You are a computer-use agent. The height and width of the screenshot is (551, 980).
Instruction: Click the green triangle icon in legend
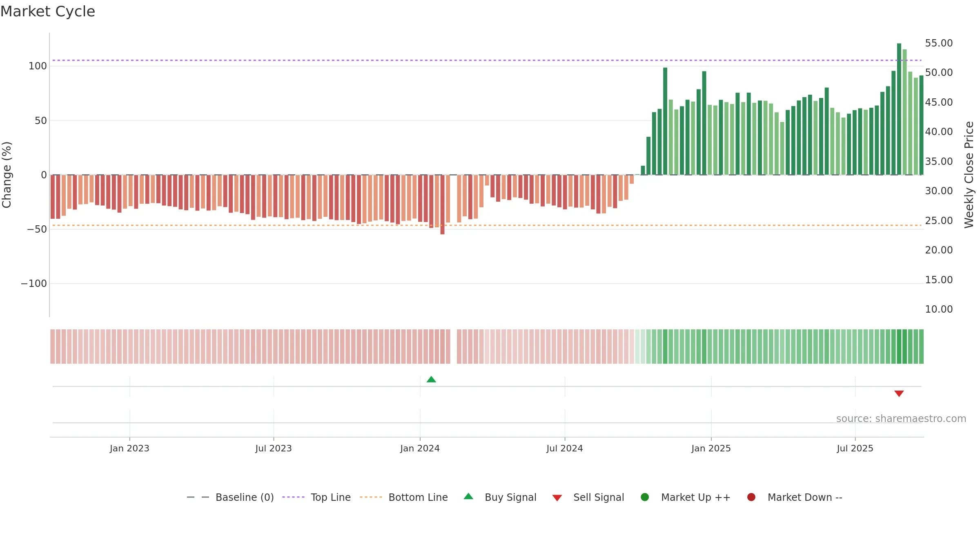(468, 496)
